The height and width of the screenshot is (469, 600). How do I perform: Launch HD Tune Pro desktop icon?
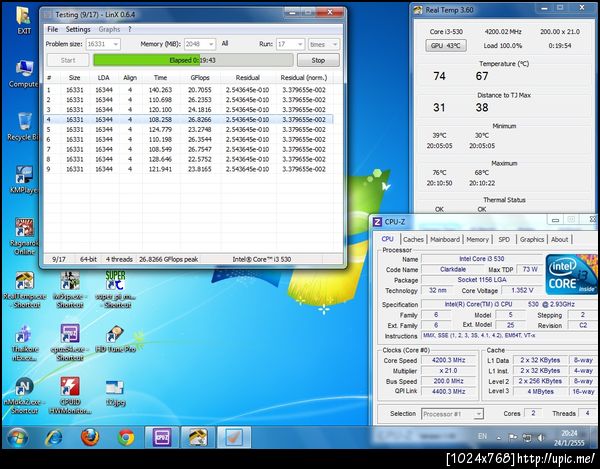[116, 339]
